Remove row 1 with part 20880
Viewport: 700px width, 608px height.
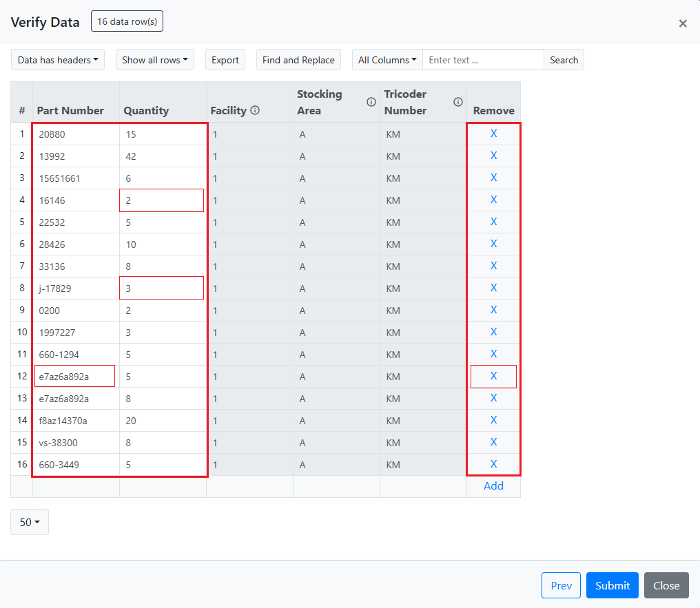[493, 134]
